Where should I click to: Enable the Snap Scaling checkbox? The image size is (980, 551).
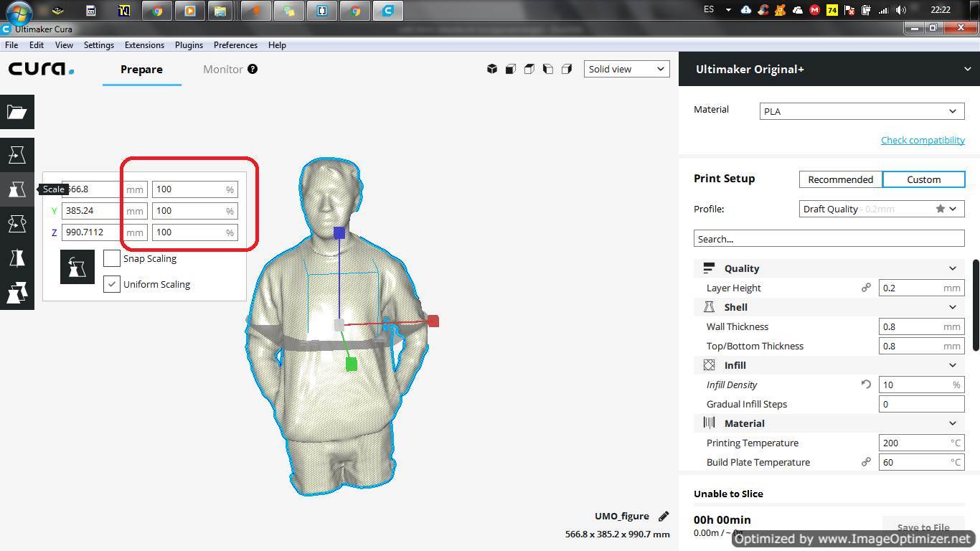coord(111,258)
